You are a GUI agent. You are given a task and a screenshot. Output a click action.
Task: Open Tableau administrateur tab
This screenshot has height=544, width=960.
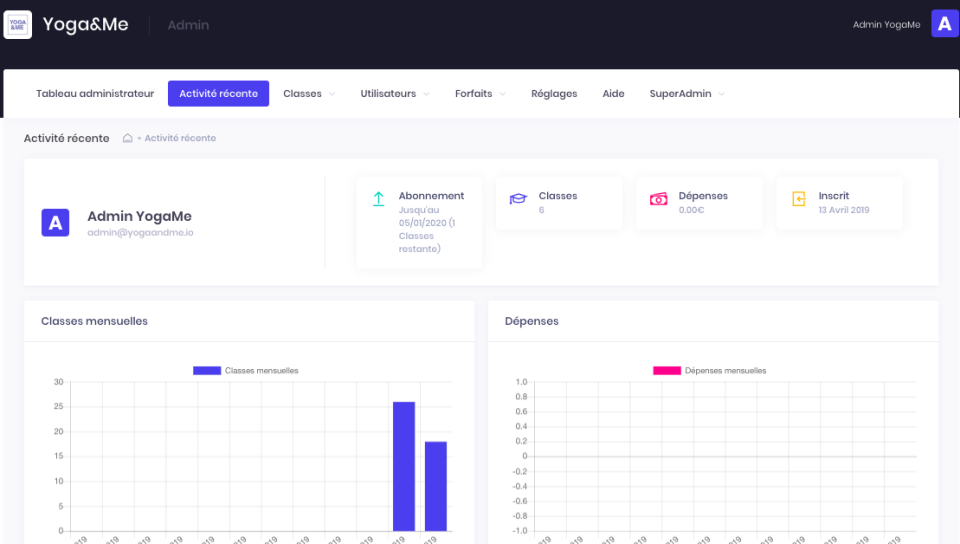pos(95,94)
